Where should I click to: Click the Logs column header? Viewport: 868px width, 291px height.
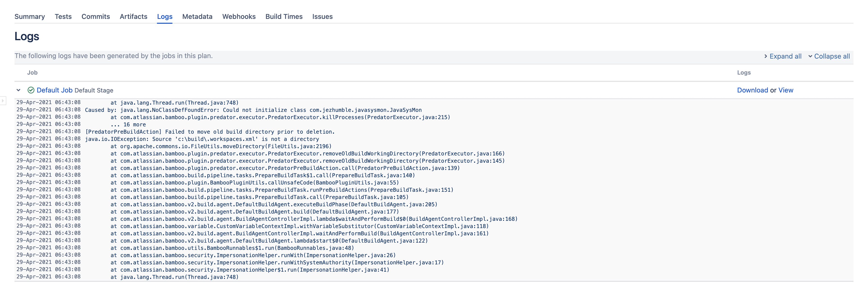(744, 72)
